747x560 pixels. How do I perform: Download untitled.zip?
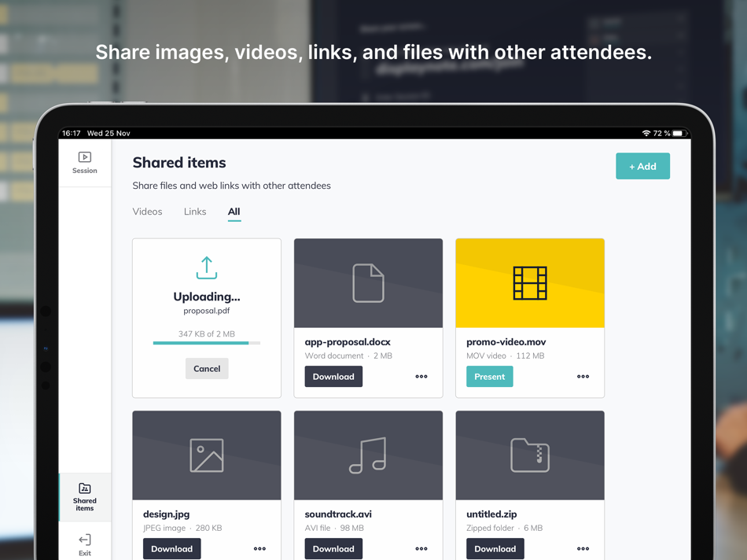495,548
